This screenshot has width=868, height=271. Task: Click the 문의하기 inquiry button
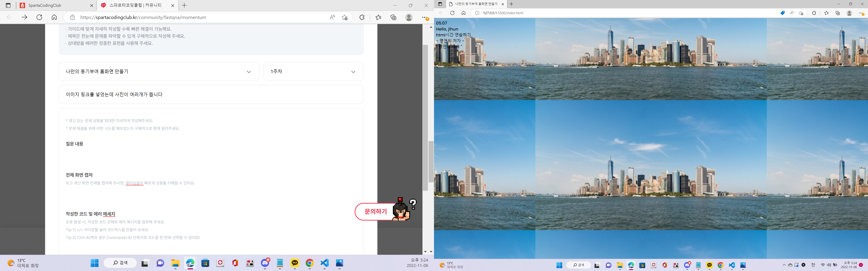(376, 211)
